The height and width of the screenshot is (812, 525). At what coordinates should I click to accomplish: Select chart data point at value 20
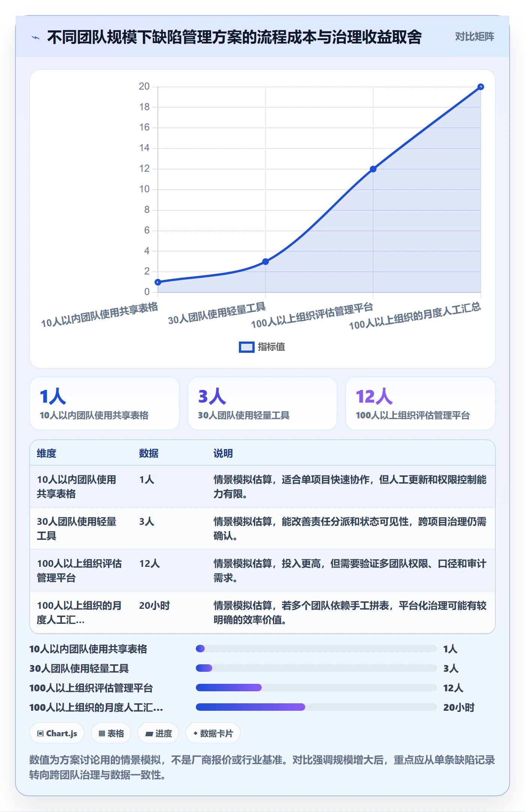(x=480, y=87)
